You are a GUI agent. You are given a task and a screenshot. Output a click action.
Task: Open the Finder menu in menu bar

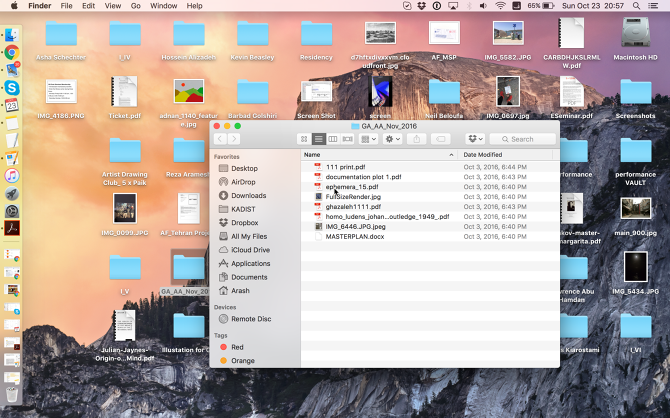(x=40, y=6)
